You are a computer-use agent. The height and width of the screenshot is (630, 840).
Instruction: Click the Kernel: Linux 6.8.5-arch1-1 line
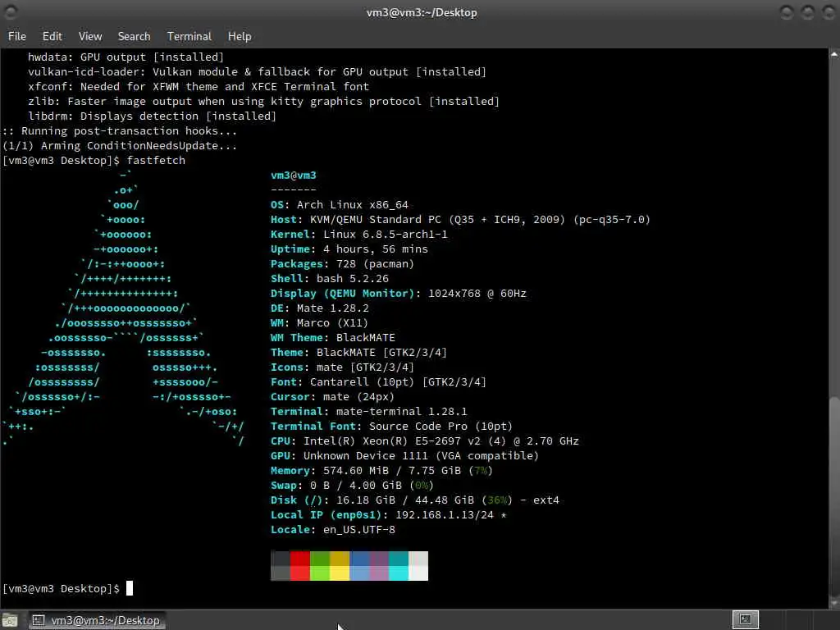[x=359, y=234]
